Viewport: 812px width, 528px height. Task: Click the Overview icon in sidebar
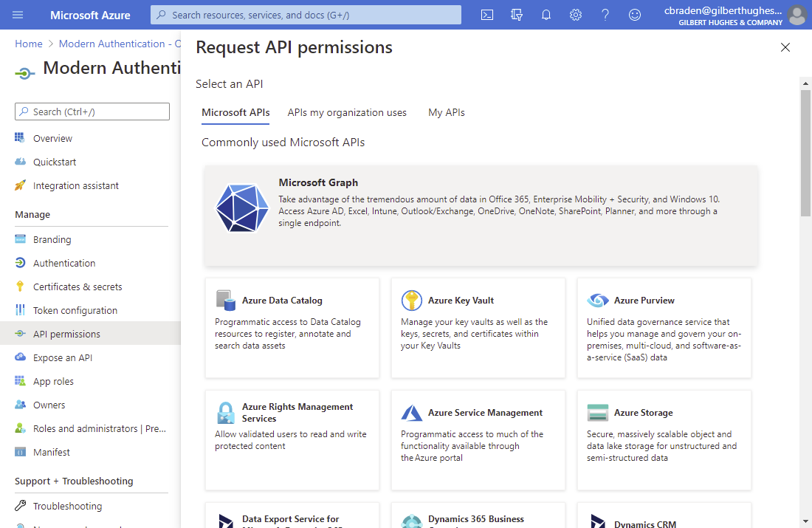click(x=20, y=138)
